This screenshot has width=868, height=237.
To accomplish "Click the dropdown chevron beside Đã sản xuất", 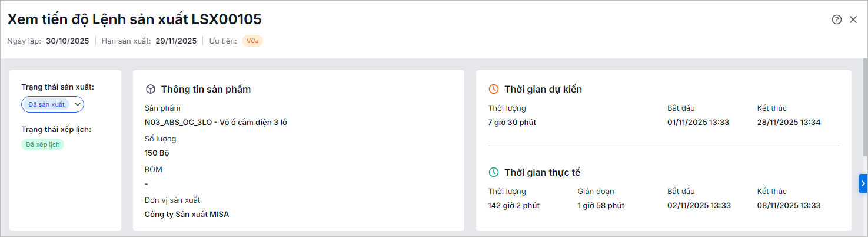I will click(77, 104).
